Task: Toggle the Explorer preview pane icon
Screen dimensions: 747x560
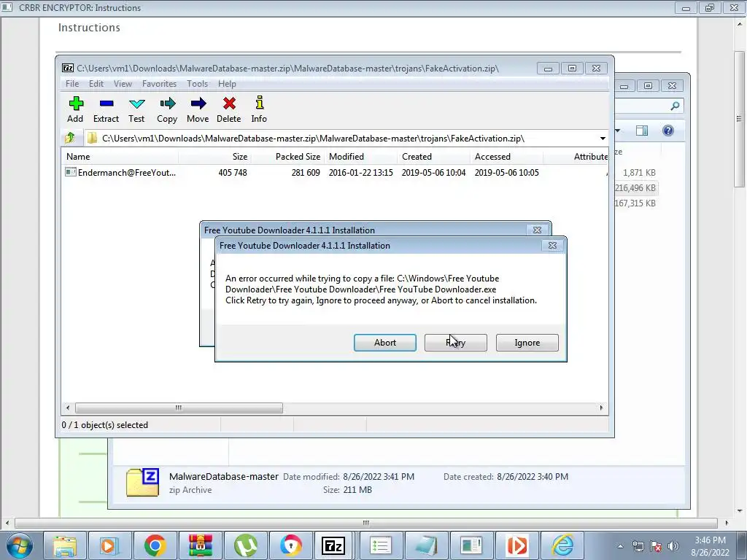Action: coord(642,131)
